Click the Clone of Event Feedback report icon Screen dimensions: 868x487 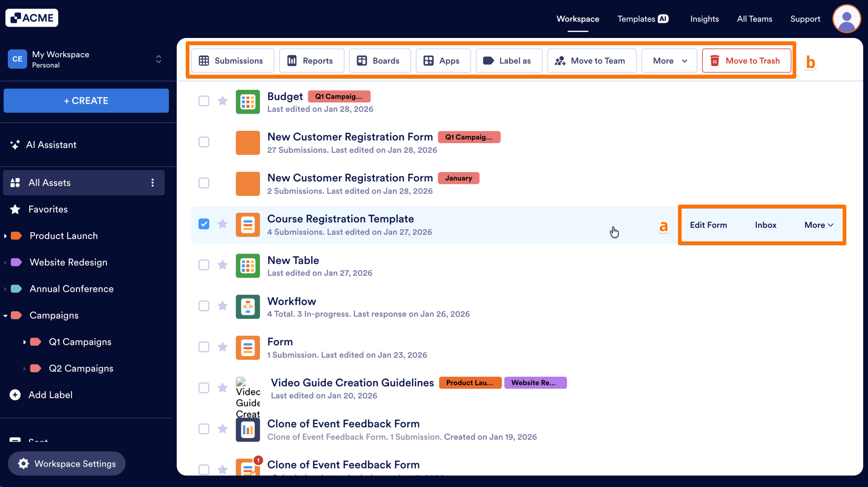pyautogui.click(x=248, y=430)
